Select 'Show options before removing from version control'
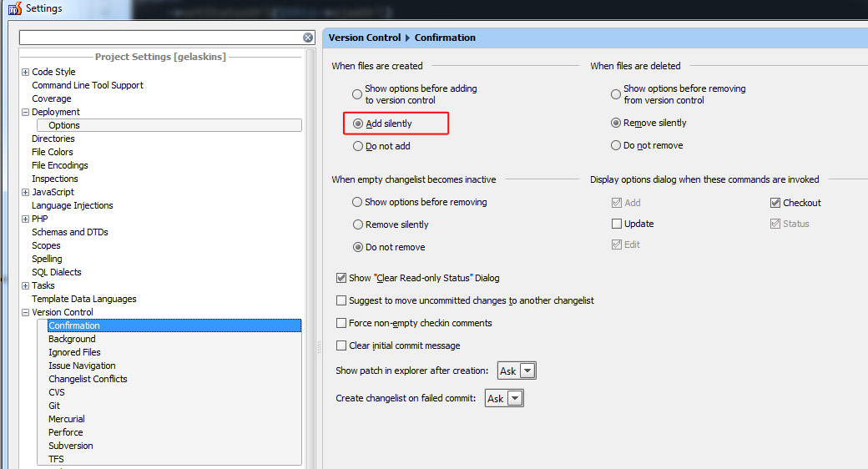 [616, 94]
